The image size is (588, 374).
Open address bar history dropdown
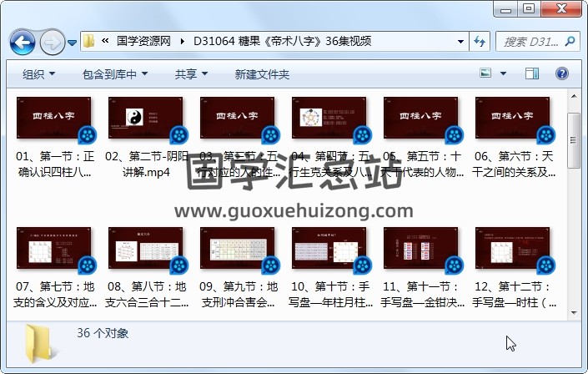pos(460,41)
